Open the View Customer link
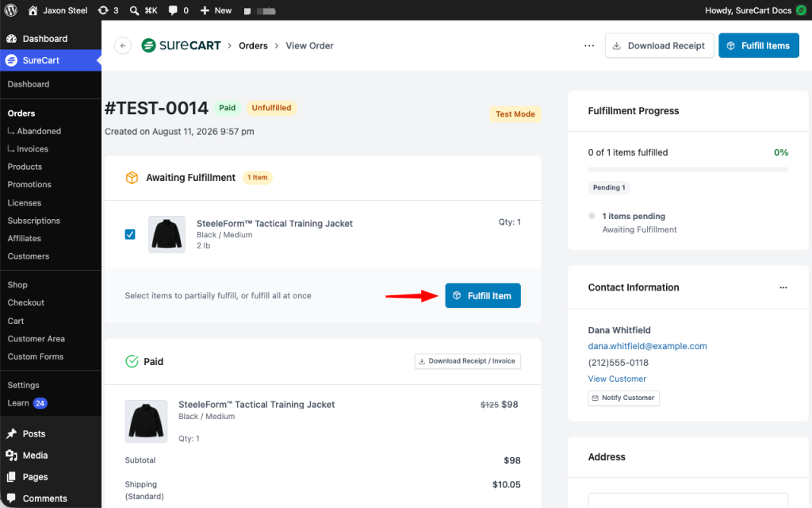The image size is (812, 508). [617, 379]
